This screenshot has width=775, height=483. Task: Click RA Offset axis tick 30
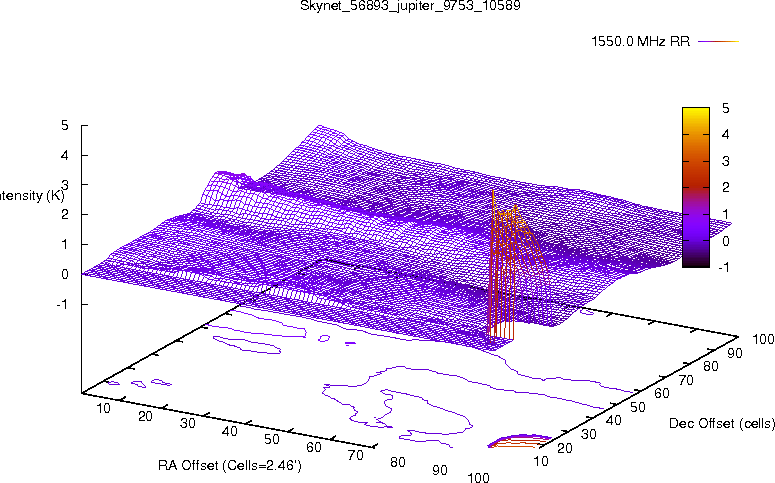tap(187, 423)
